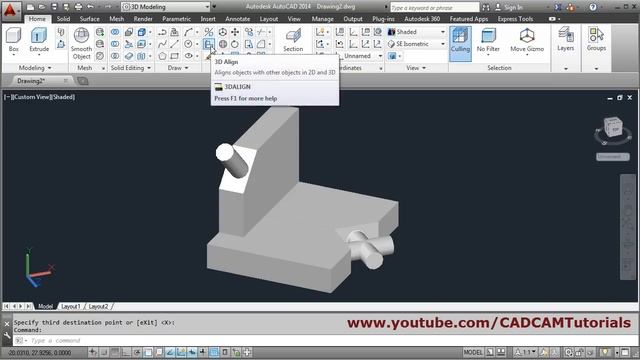This screenshot has height=360, width=640.
Task: Click the 3D Align tool icon
Action: coord(209,44)
